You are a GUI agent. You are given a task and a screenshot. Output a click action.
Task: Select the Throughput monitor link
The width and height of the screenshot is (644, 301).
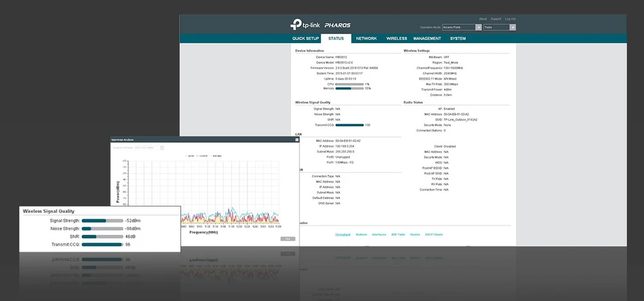pyautogui.click(x=343, y=235)
